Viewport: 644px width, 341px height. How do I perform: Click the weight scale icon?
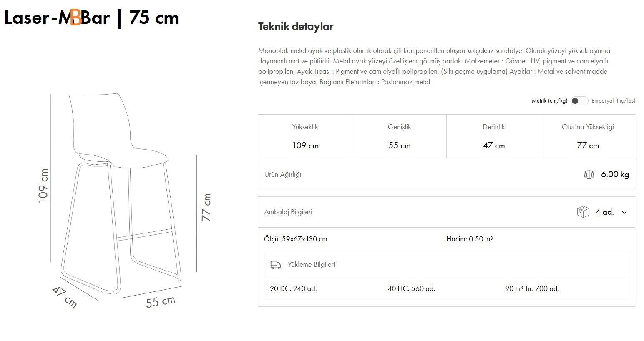(x=589, y=174)
